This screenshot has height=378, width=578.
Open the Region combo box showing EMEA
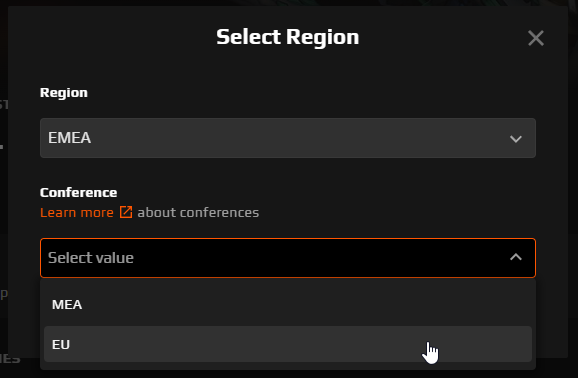[x=288, y=138]
